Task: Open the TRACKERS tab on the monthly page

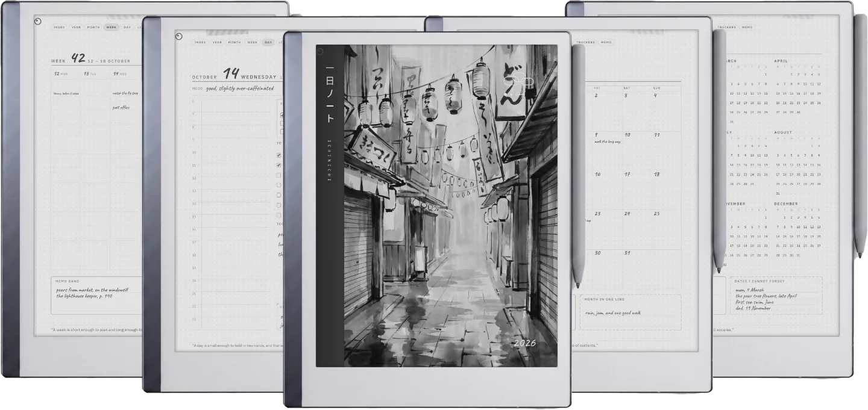Action: click(585, 42)
